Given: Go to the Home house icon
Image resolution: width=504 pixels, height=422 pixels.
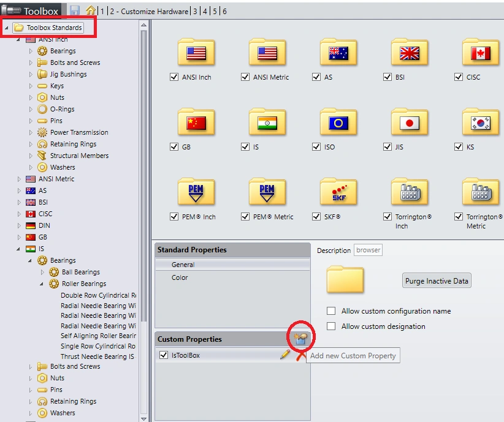Looking at the screenshot, I should pos(91,10).
